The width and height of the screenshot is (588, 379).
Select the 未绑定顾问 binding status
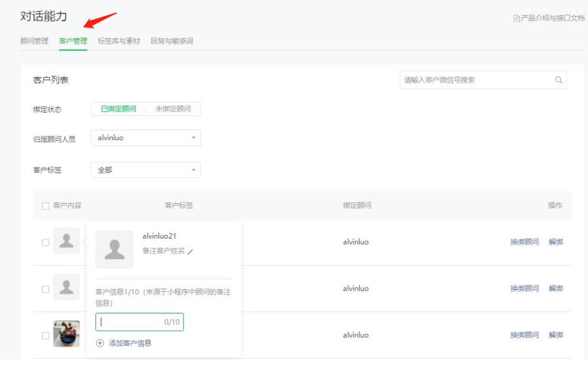173,109
